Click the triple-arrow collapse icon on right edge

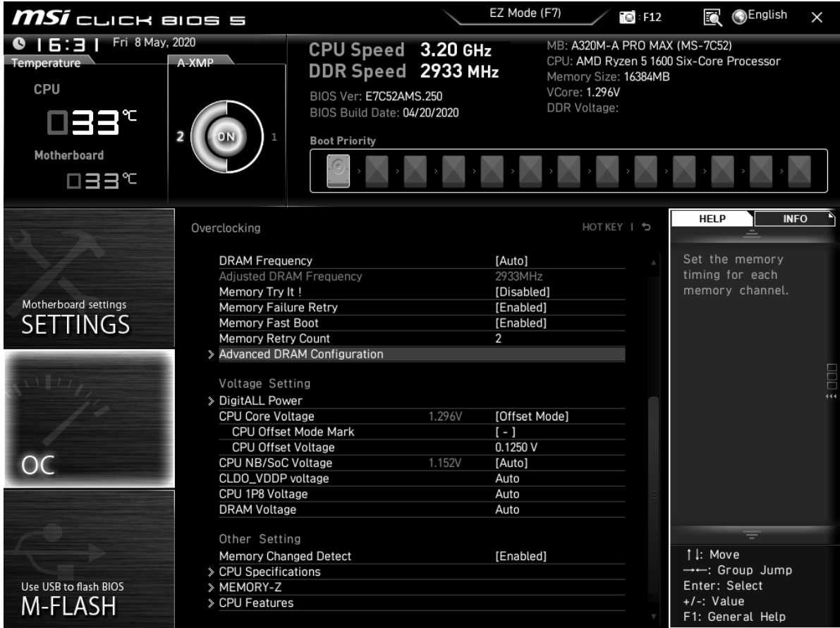point(831,397)
